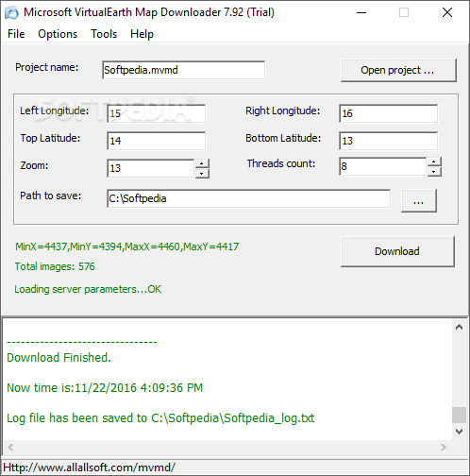Image resolution: width=470 pixels, height=476 pixels.
Task: Start the map Download
Action: 397,251
